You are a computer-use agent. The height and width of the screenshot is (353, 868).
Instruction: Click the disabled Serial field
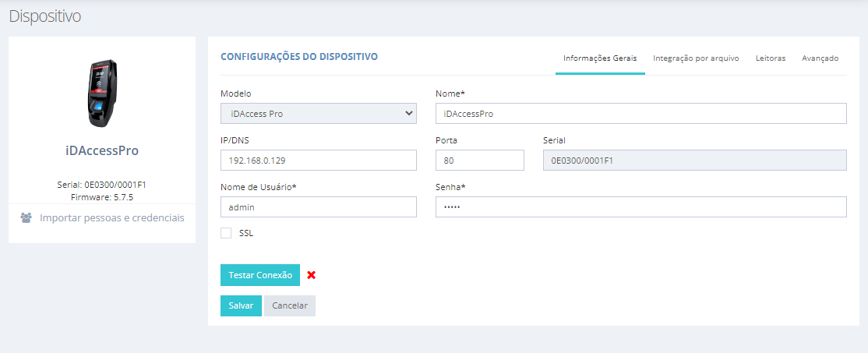tap(695, 160)
